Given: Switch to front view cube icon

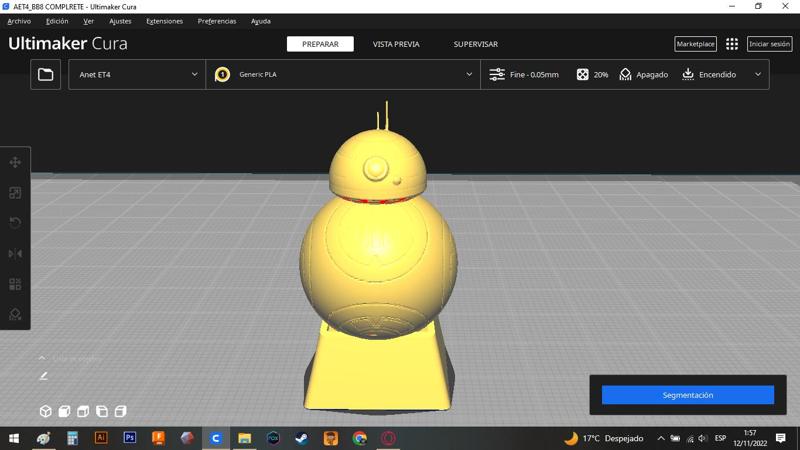Looking at the screenshot, I should click(x=64, y=411).
